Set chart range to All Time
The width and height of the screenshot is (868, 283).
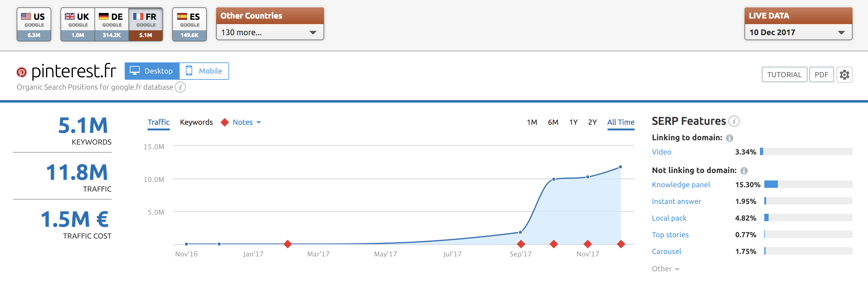[x=621, y=122]
